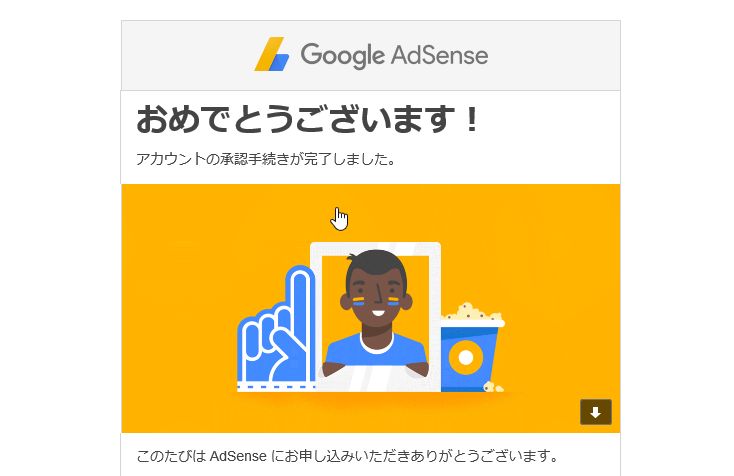The image size is (734, 476).
Task: Click the download arrow button on banner
Action: [x=595, y=412]
